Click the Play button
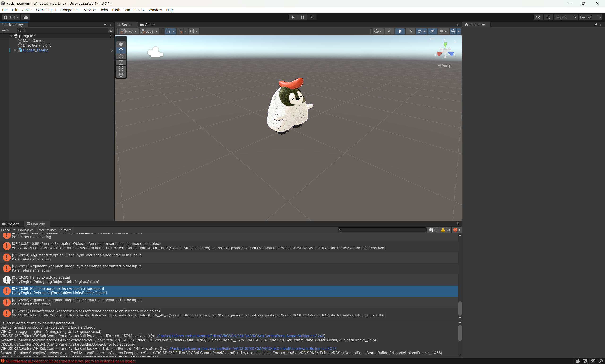This screenshot has height=364, width=605. pos(293,17)
